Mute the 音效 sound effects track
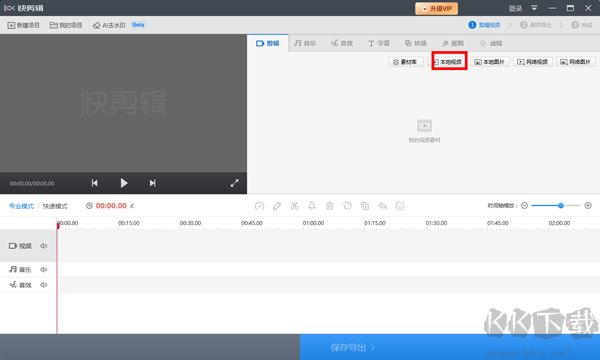Viewport: 600px width, 360px height. click(44, 285)
